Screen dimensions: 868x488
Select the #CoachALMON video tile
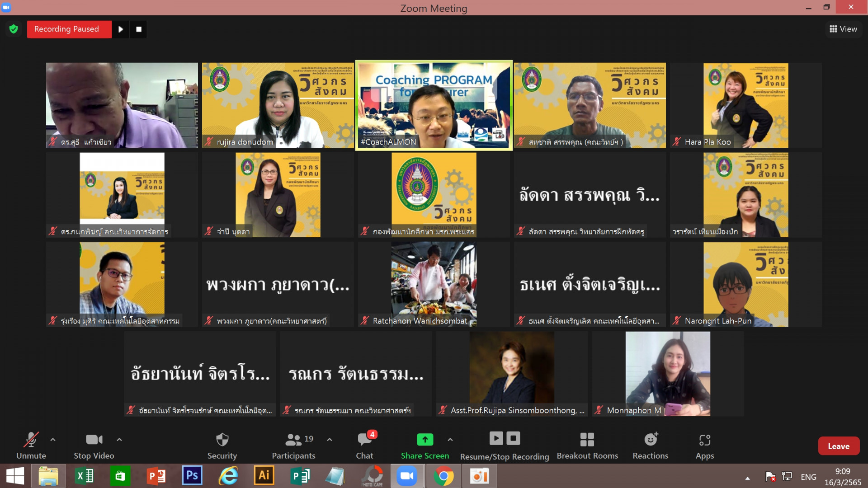pos(434,105)
